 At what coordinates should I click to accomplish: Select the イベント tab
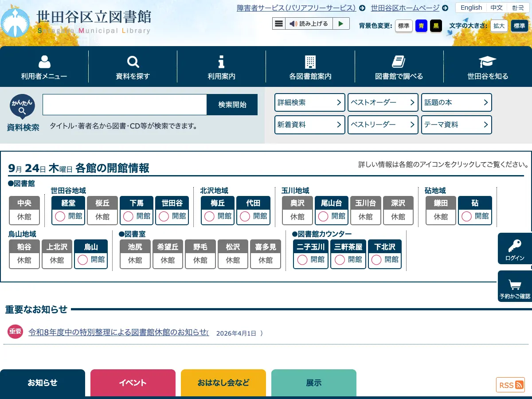click(133, 383)
